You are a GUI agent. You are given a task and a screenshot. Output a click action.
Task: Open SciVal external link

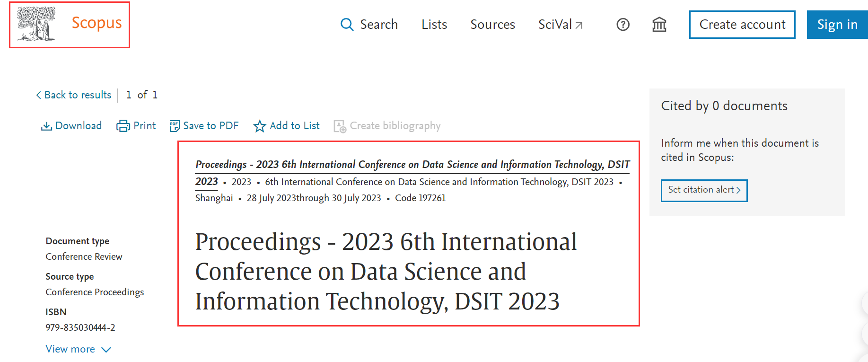(560, 25)
